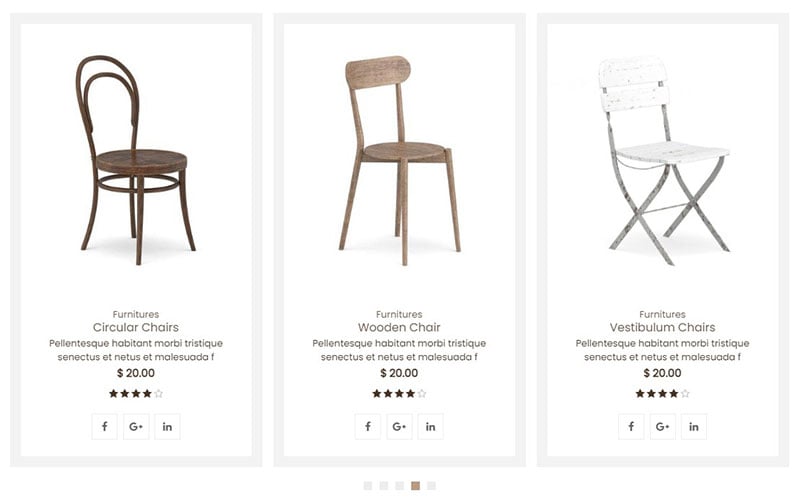Click Facebook icon under Circular Chairs

(x=105, y=427)
